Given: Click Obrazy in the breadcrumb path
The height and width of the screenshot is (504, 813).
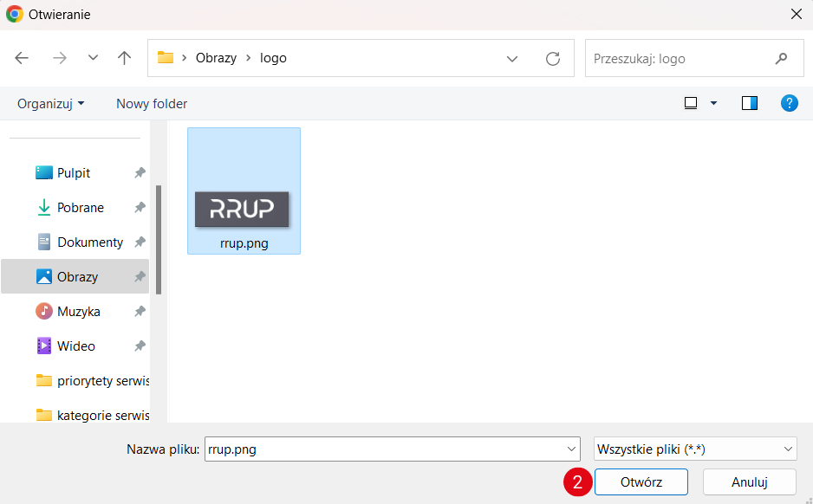Looking at the screenshot, I should (x=216, y=58).
